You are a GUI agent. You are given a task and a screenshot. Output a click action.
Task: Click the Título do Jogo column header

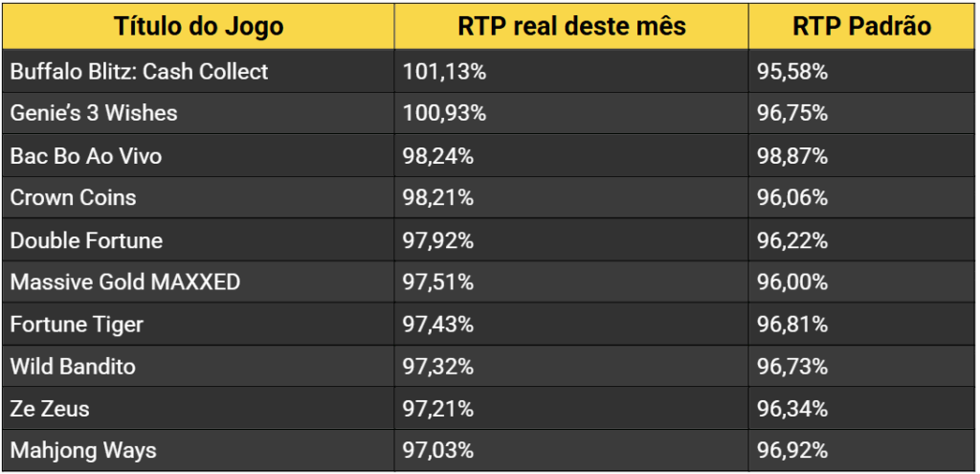click(198, 26)
